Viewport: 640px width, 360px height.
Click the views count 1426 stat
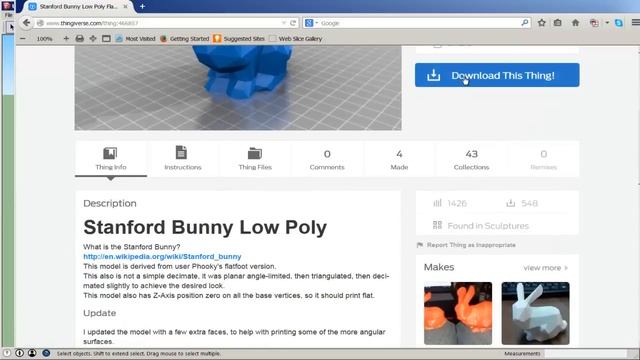point(449,203)
